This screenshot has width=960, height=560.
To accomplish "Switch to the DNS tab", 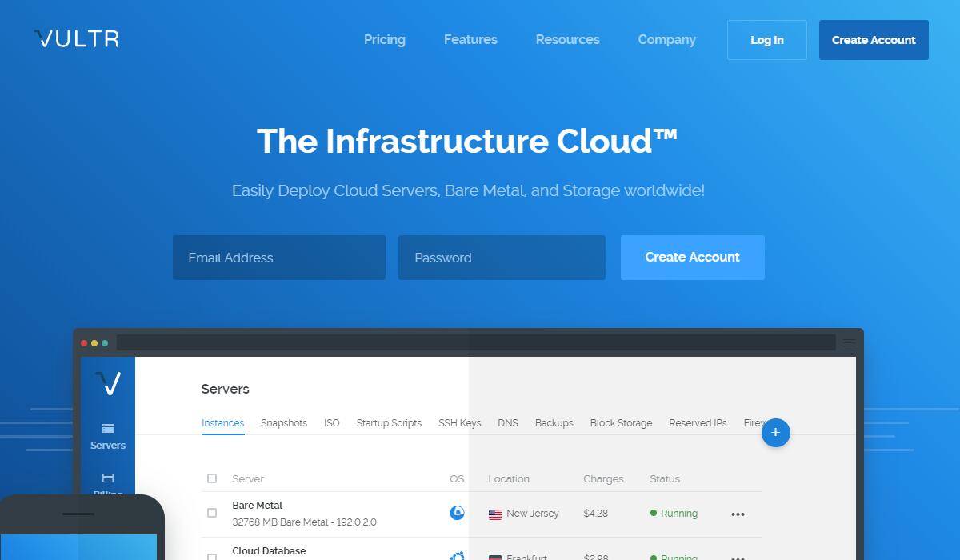I will pyautogui.click(x=508, y=423).
